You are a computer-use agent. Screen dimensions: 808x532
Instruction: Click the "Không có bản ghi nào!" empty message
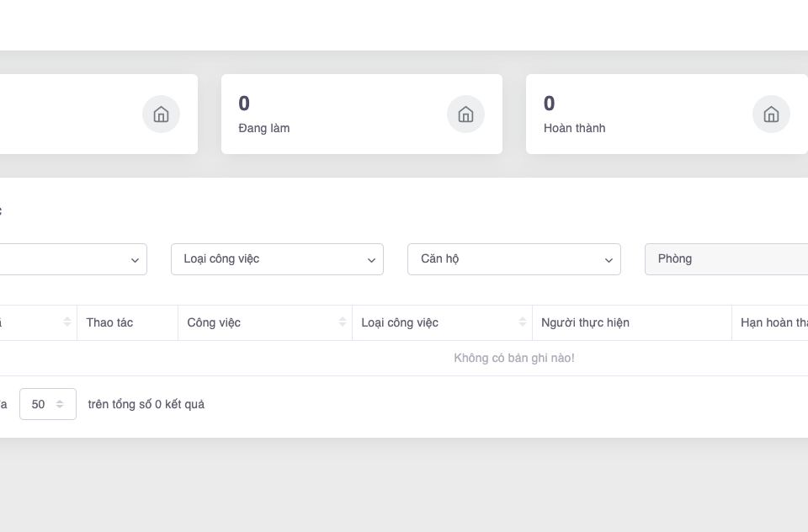point(513,358)
